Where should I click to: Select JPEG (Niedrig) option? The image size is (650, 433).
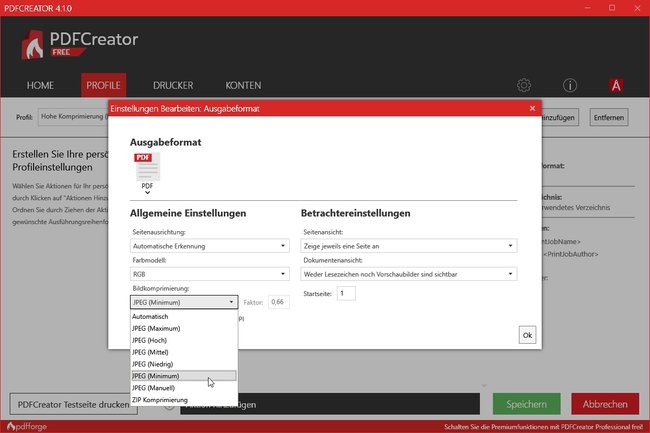[x=184, y=364]
